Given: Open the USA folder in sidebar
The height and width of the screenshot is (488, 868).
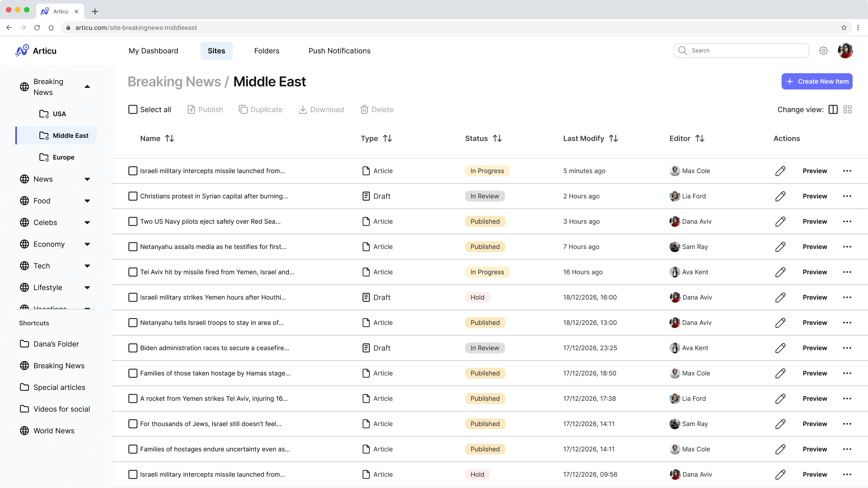Looking at the screenshot, I should pos(52,114).
